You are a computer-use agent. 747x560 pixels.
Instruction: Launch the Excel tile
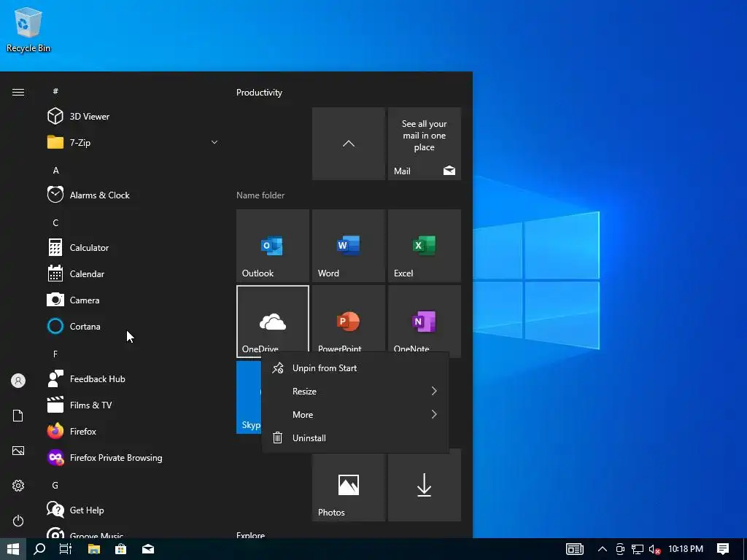click(425, 246)
